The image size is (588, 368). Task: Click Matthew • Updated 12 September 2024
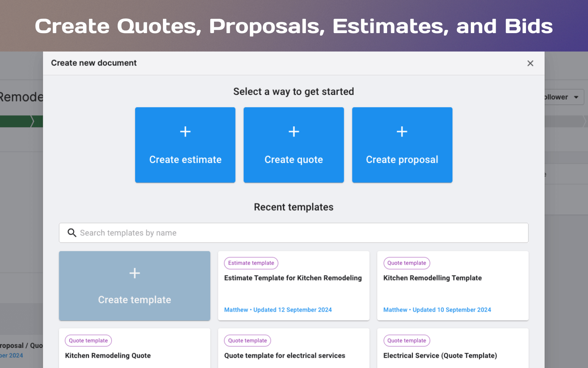278,310
